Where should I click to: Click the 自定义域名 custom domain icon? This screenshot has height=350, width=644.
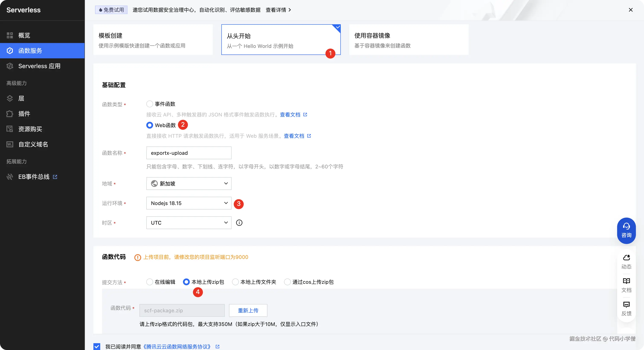point(10,144)
